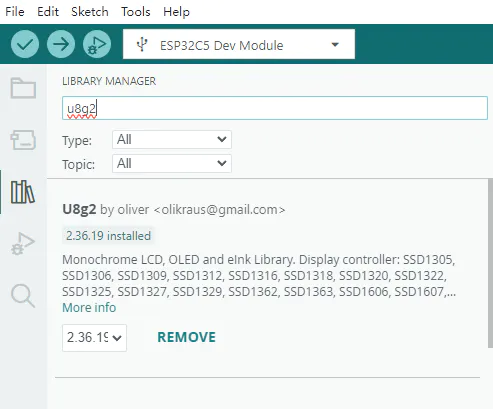
Task: Open the Type filter dropdown
Action: click(x=172, y=139)
